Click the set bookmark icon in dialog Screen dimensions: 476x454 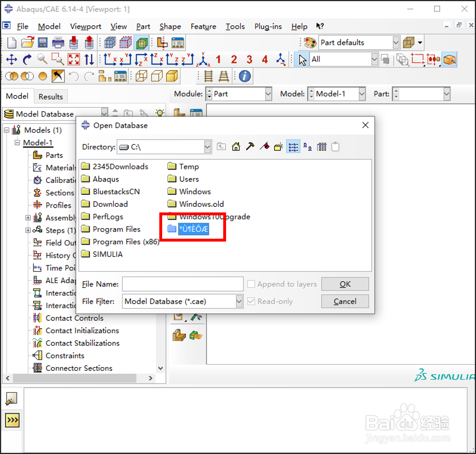[x=264, y=147]
